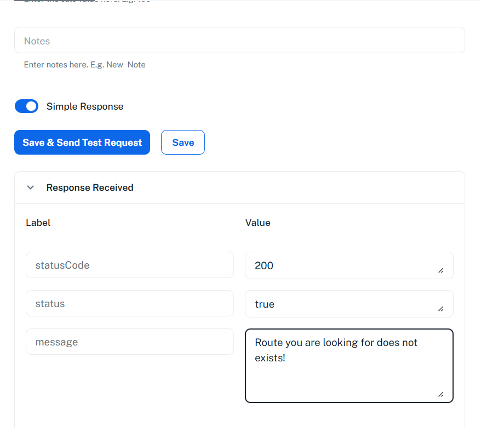Click resize grip on message value textarea
The width and height of the screenshot is (481, 448).
(x=440, y=394)
